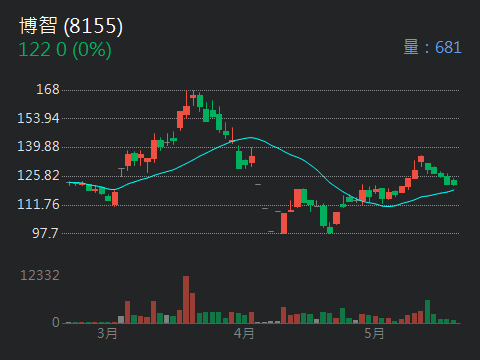The width and height of the screenshot is (480, 360).
Task: Click the 97.7 price axis label
Action: pyautogui.click(x=45, y=233)
